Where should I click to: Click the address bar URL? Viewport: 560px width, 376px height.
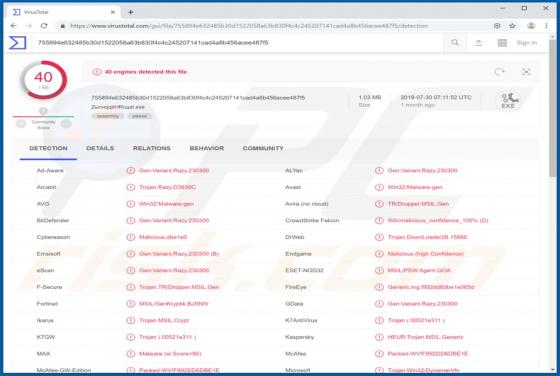(x=249, y=26)
